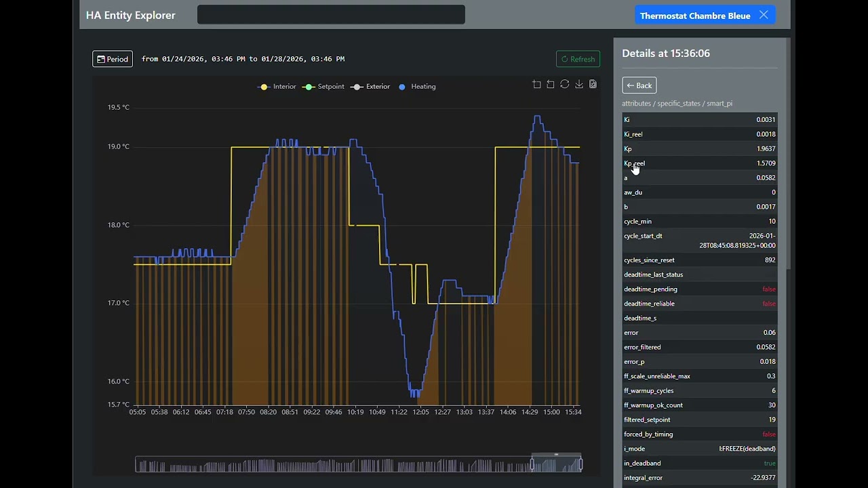Toggle the Setpoint series in the legend
Viewport: 868px width, 488px height.
[324, 87]
